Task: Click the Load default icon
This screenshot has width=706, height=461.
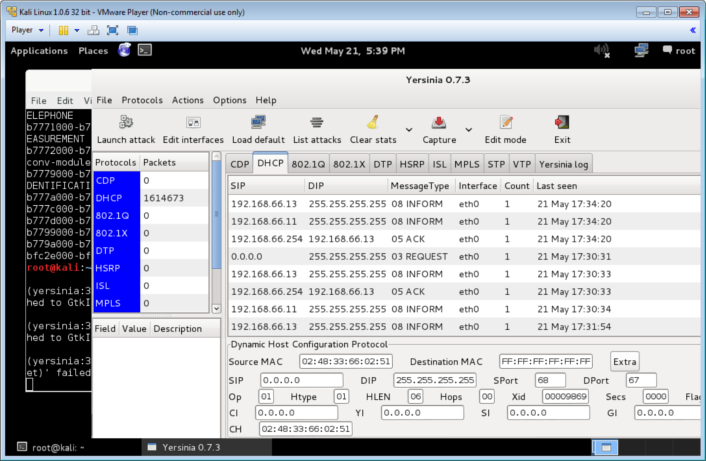Action: (x=258, y=123)
